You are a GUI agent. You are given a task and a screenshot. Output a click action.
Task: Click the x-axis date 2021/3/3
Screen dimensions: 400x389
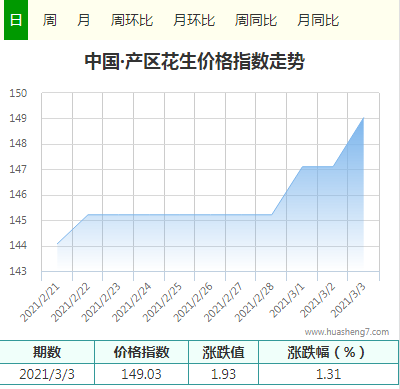click(348, 301)
